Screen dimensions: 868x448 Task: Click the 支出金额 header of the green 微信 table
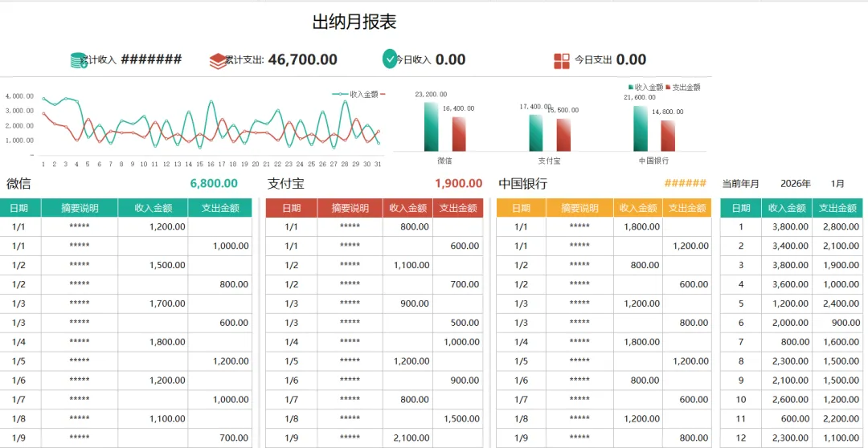point(219,208)
